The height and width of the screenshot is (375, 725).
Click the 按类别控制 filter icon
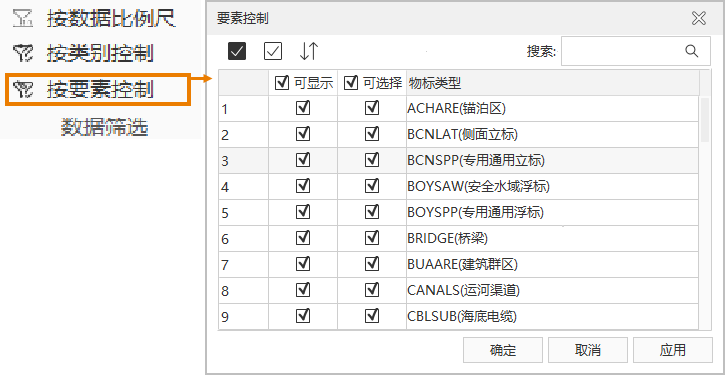[22, 54]
